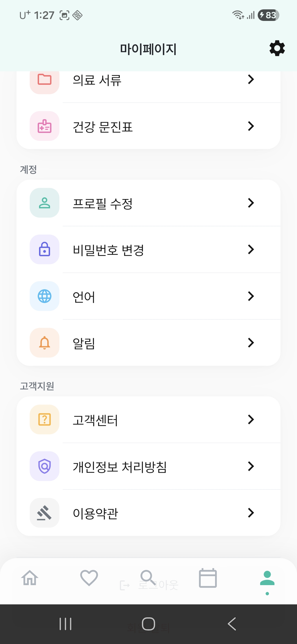This screenshot has width=297, height=644.
Task: Open 이용약관 terms page
Action: [x=95, y=513]
